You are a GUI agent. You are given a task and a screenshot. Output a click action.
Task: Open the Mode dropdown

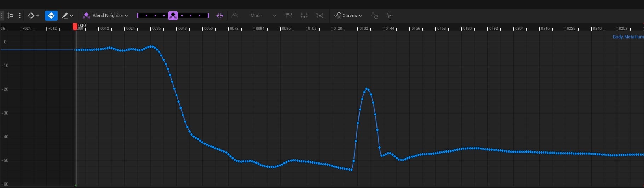(263, 16)
